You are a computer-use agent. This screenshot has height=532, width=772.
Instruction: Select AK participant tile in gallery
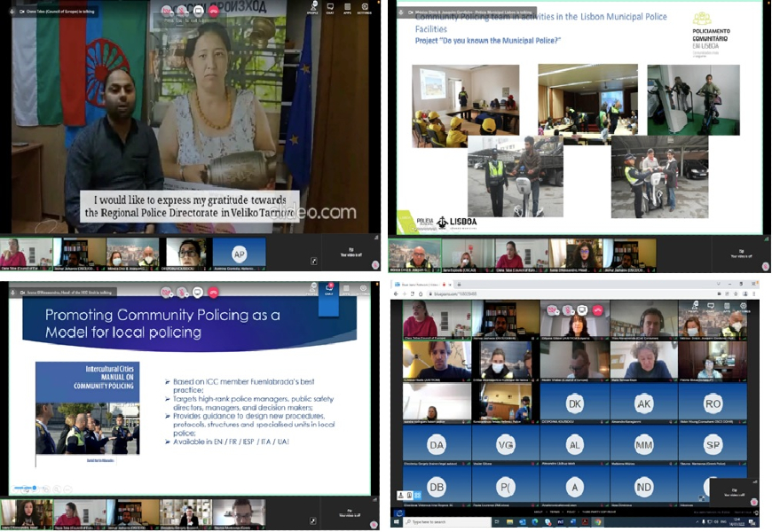[x=643, y=403]
